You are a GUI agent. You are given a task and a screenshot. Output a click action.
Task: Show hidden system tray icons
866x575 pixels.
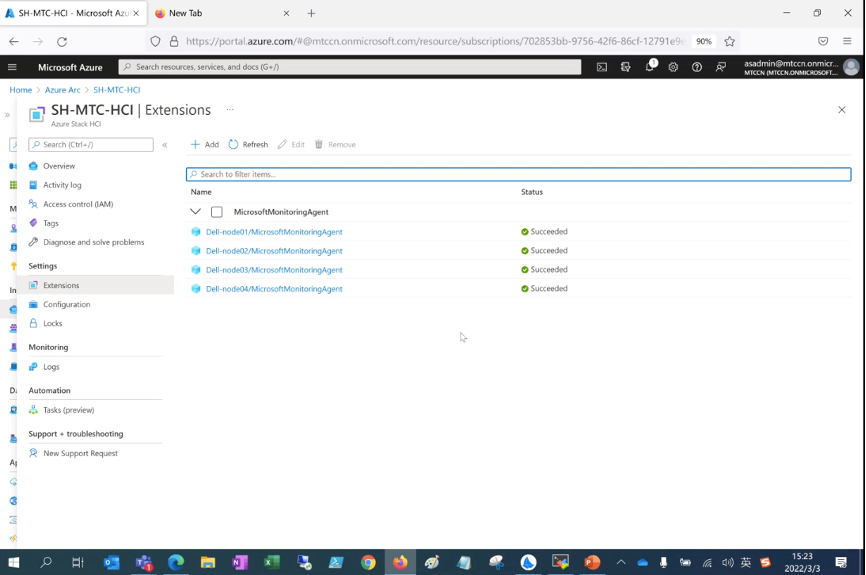(x=621, y=562)
